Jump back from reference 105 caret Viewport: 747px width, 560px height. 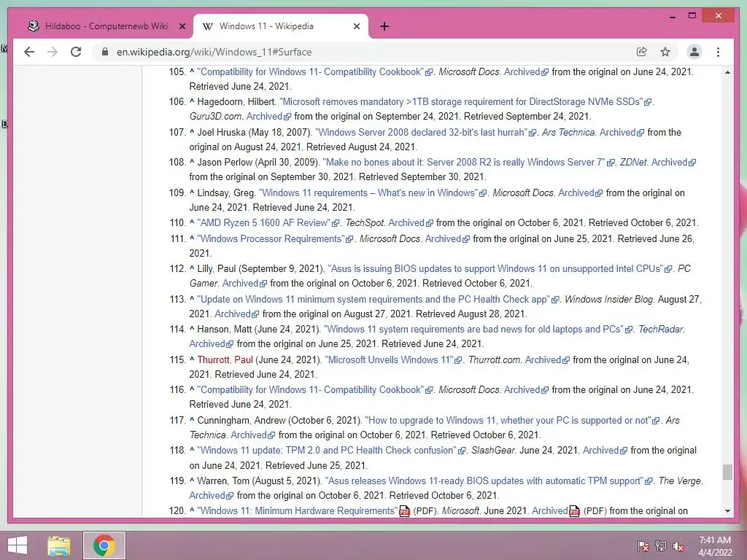point(192,71)
